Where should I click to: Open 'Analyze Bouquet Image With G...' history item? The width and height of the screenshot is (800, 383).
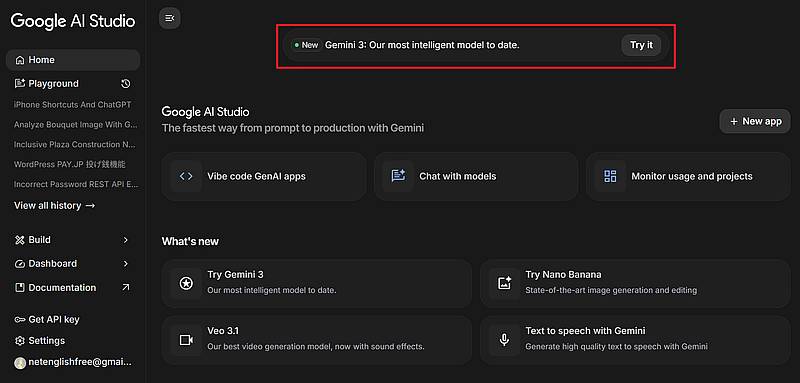(76, 124)
